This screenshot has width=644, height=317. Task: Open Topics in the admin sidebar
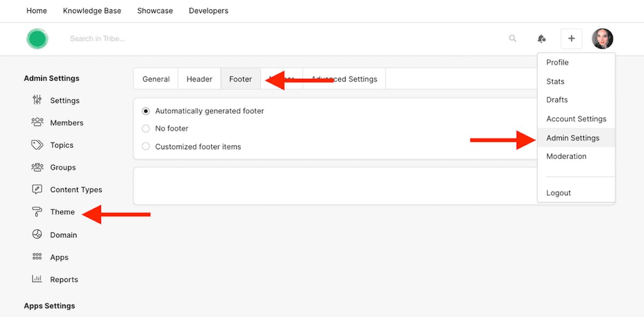pos(62,145)
